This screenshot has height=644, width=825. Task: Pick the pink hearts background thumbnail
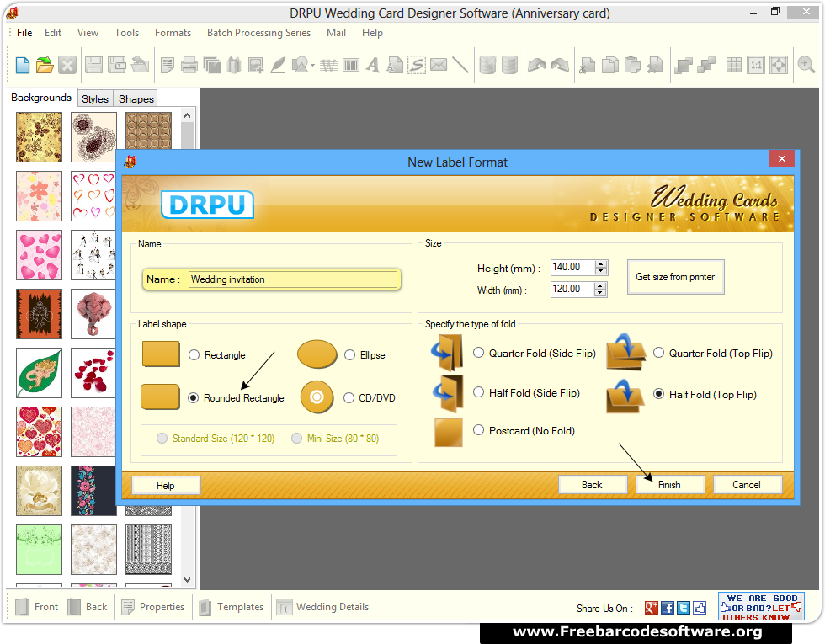(x=39, y=255)
